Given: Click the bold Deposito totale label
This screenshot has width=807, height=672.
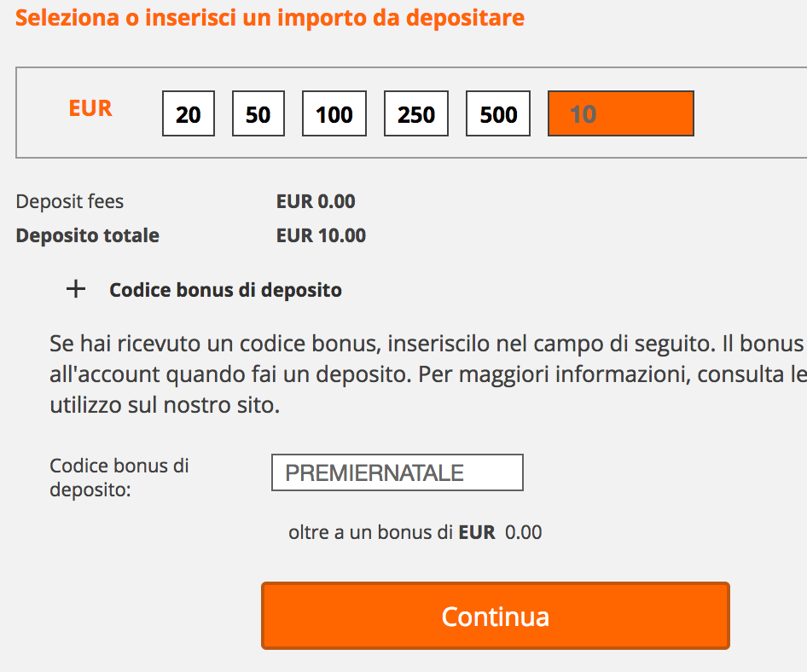Looking at the screenshot, I should point(88,235).
